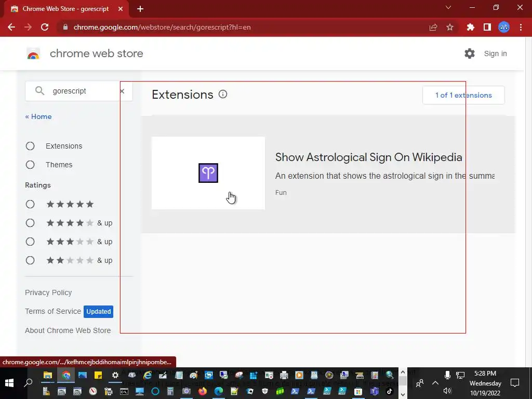Screen dimensions: 532x399
Task: Open the web store settings gear
Action: click(470, 54)
